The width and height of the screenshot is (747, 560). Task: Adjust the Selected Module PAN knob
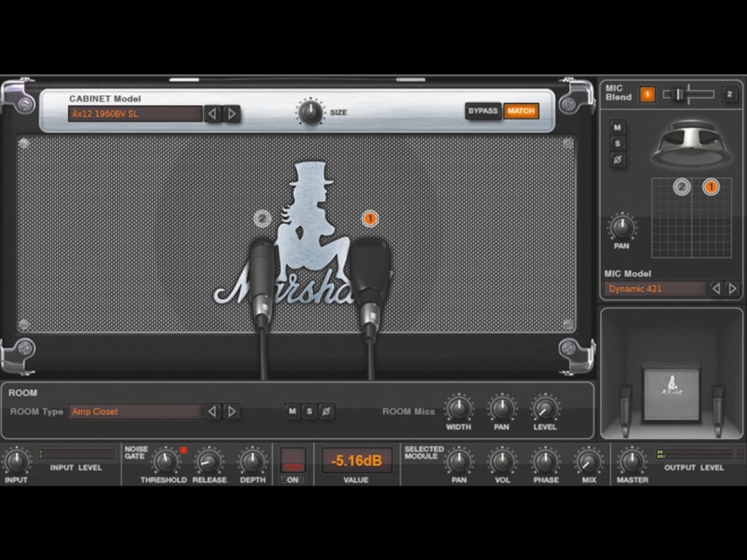tap(459, 461)
